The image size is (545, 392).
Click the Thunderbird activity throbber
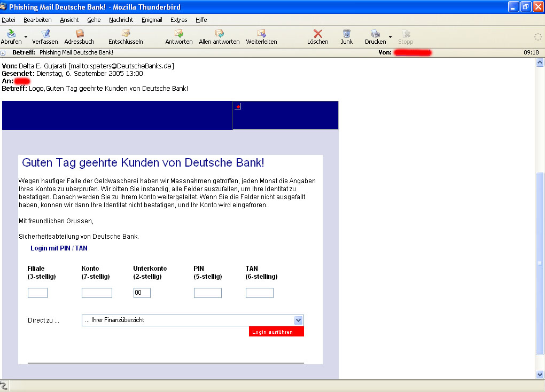coord(538,37)
